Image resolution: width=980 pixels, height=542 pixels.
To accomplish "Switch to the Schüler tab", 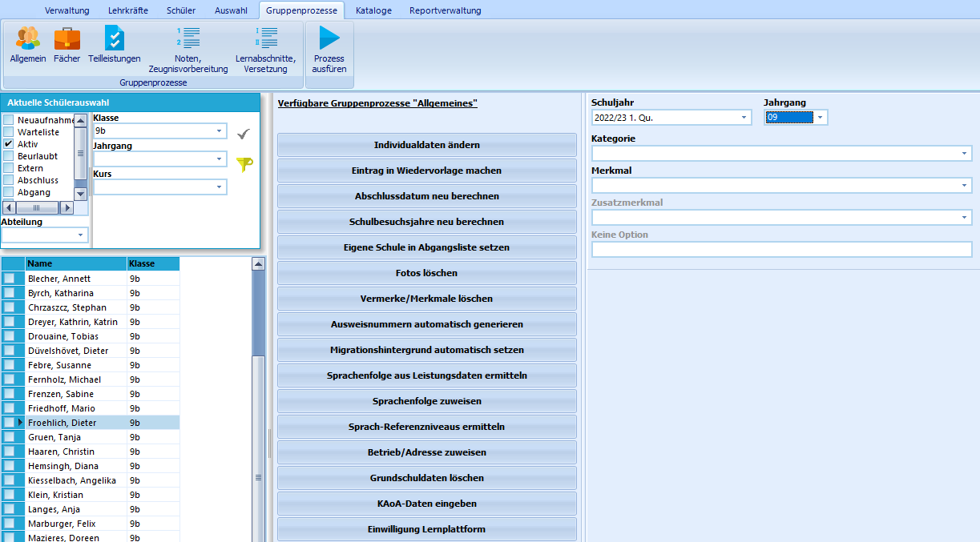I will coord(181,10).
